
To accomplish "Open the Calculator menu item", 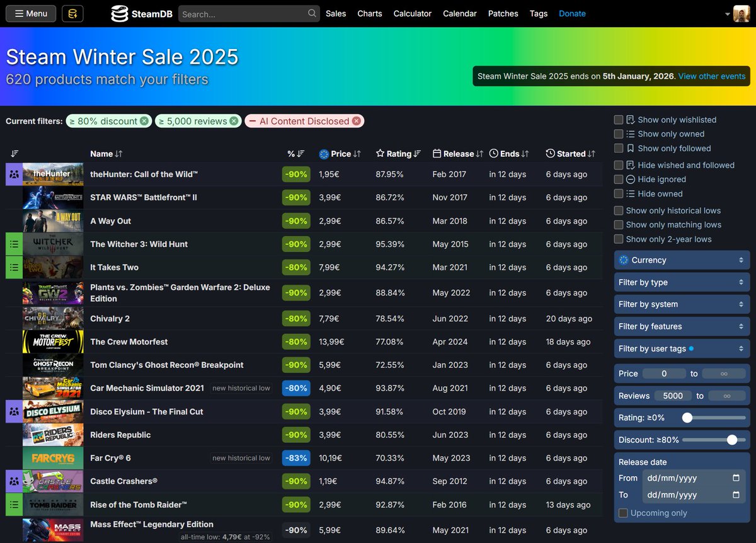I will pos(413,13).
